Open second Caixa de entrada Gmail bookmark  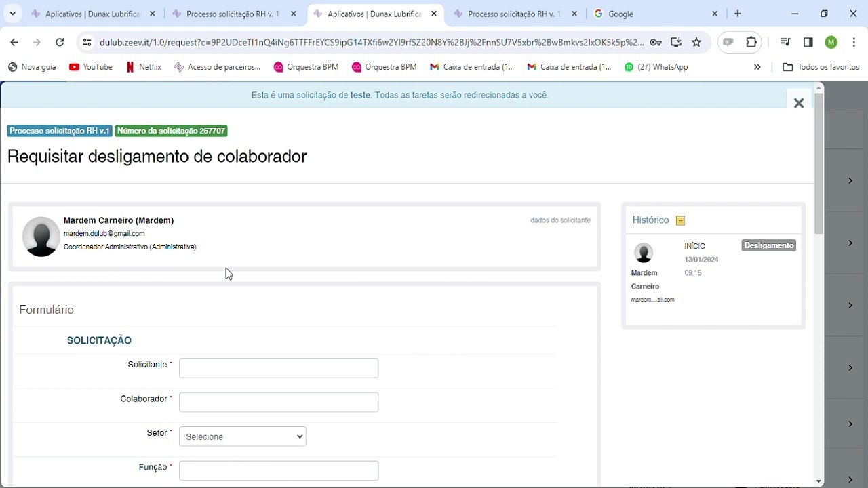tap(569, 67)
